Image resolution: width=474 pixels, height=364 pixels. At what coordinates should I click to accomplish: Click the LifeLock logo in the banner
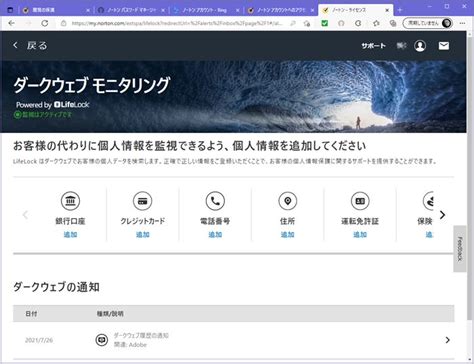click(x=72, y=105)
